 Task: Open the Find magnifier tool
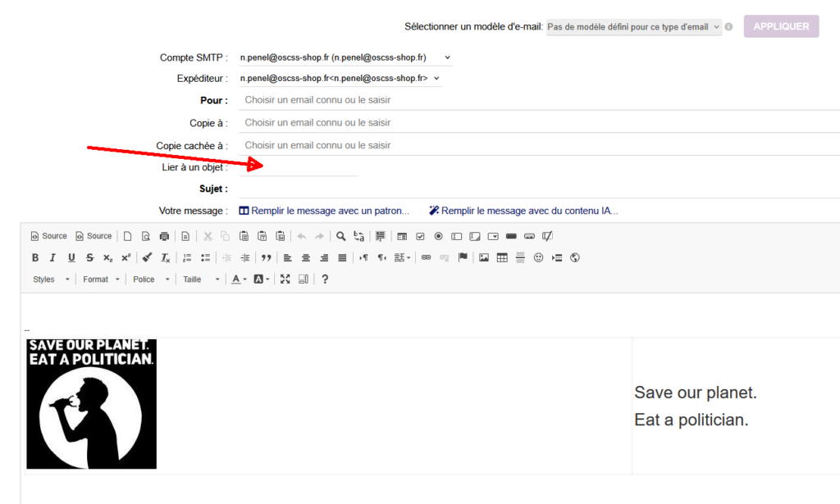pyautogui.click(x=340, y=236)
